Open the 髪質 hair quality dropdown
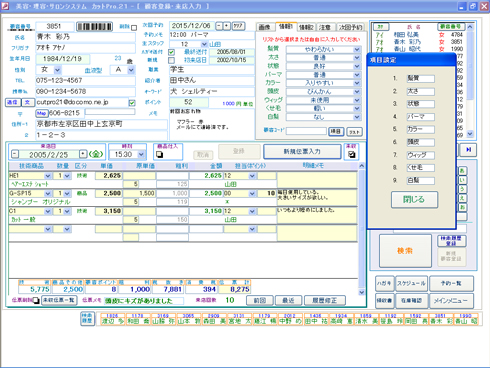Viewport: 490px width, 368px height. (357, 49)
